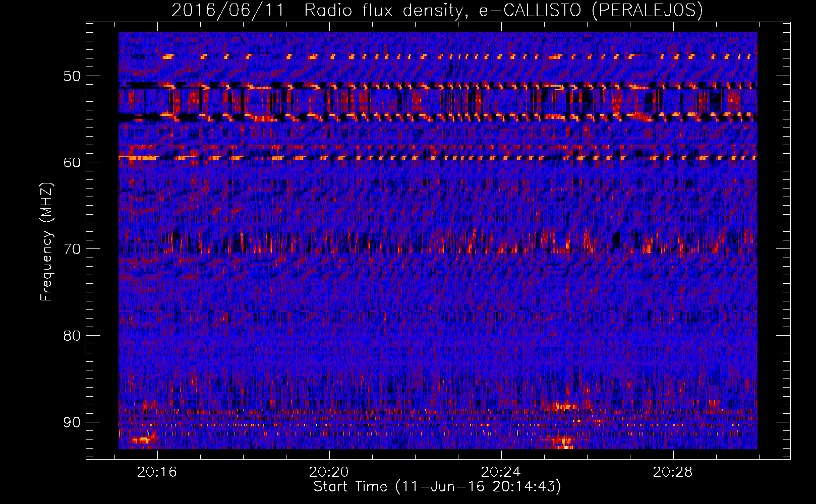Viewport: 816px width, 504px height.
Task: Click the 20:20 time tick label
Action: click(x=329, y=472)
